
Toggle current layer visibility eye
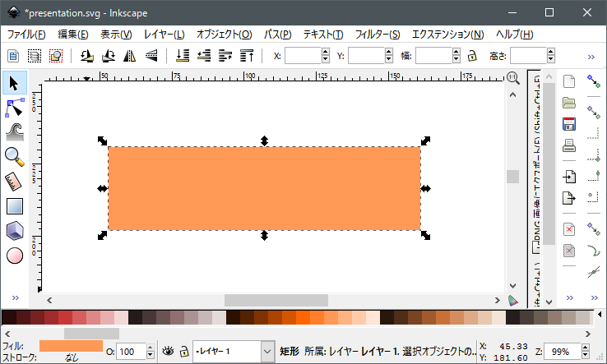[168, 351]
